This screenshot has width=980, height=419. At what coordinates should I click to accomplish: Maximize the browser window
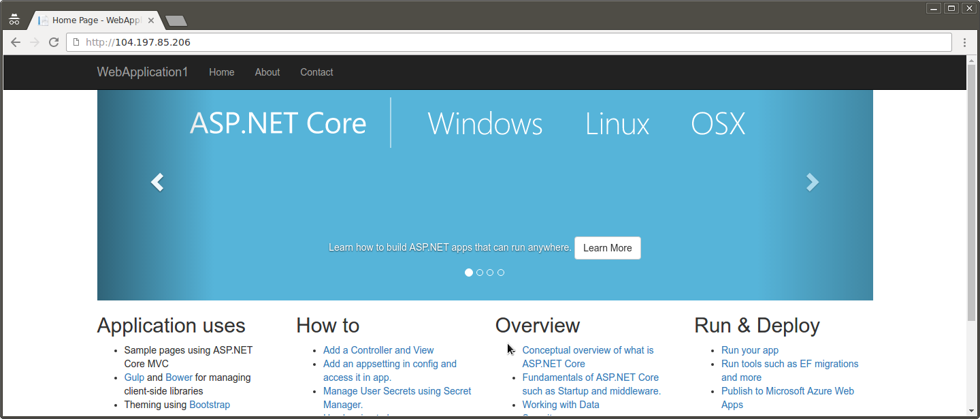(x=952, y=8)
